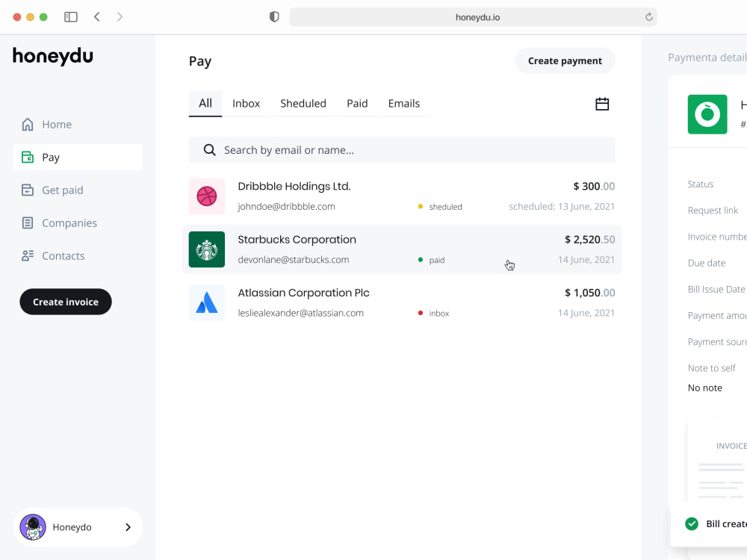The height and width of the screenshot is (560, 747).
Task: Focus the search by email or name field
Action: coord(402,150)
